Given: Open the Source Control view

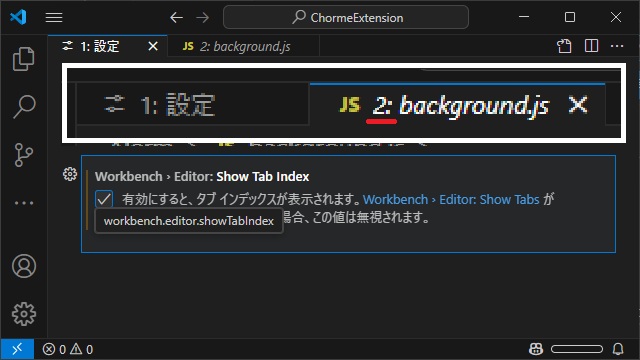Looking at the screenshot, I should [24, 155].
